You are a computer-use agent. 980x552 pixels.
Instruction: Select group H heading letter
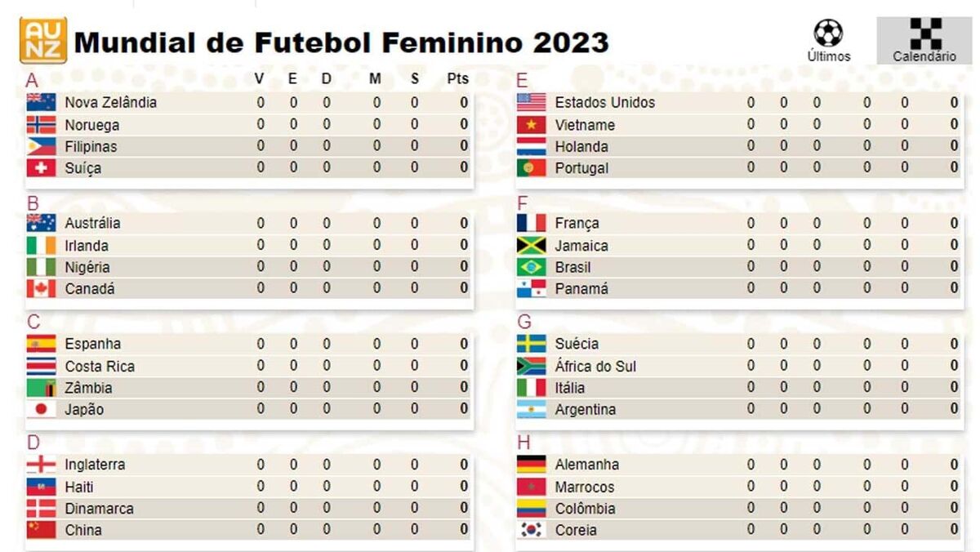523,443
